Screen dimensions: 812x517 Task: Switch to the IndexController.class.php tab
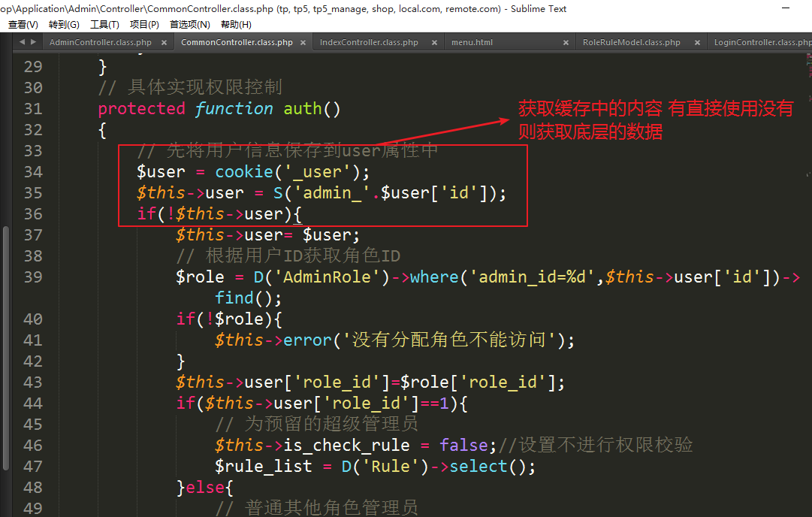click(369, 43)
